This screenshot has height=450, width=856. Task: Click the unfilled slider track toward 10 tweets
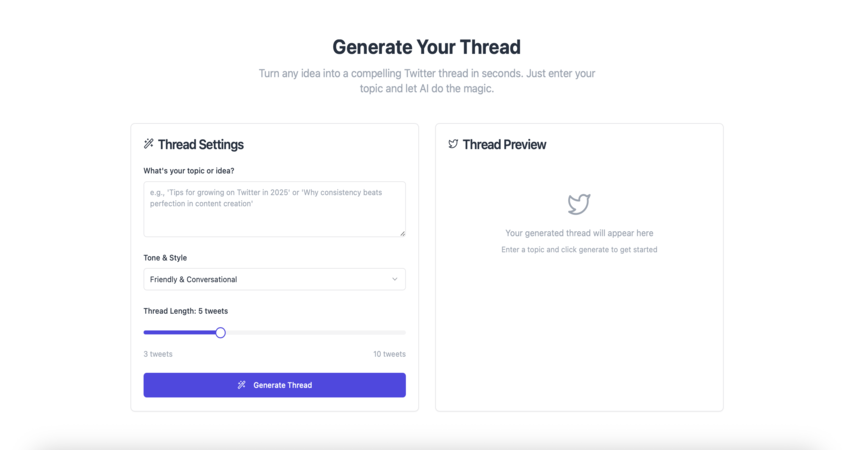pos(316,333)
